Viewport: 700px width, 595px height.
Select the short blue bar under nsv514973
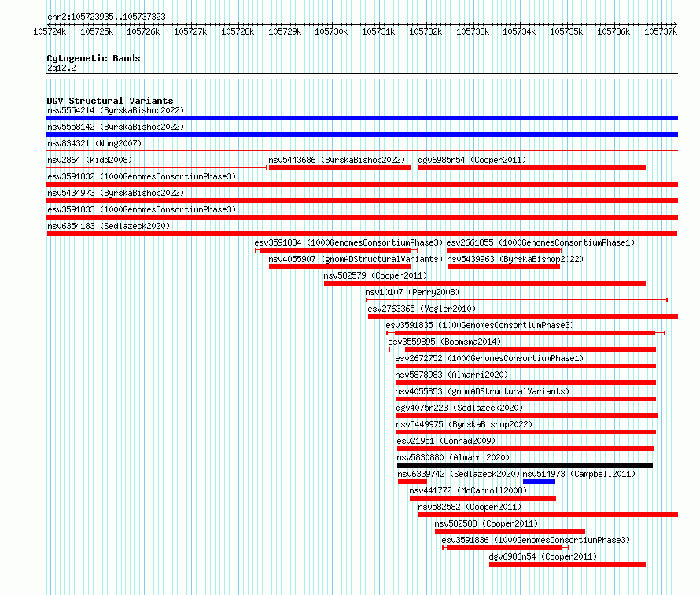coord(539,482)
